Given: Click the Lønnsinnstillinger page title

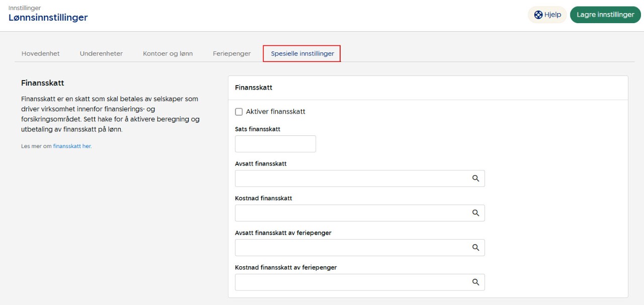Looking at the screenshot, I should 48,18.
